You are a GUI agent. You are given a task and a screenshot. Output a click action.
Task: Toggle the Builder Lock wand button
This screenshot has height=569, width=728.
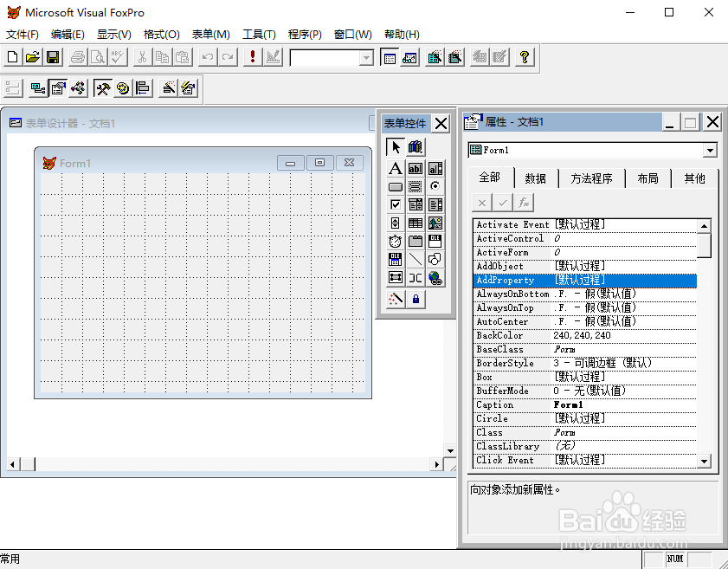point(395,299)
